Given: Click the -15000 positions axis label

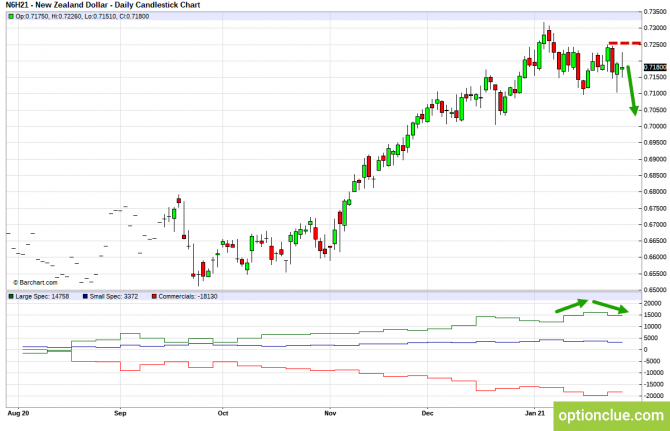Looking at the screenshot, I should click(x=654, y=384).
